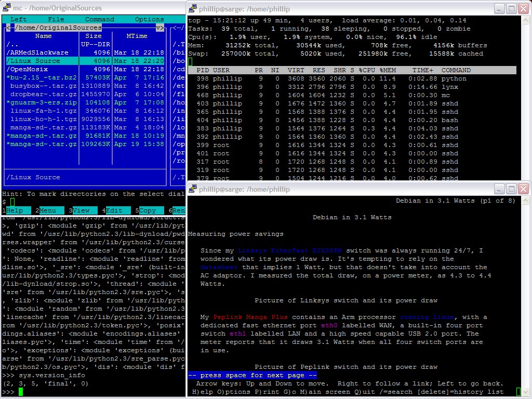Click the TIME+ column header in top
Image resolution: width=532 pixels, height=399 pixels.
pyautogui.click(x=423, y=70)
